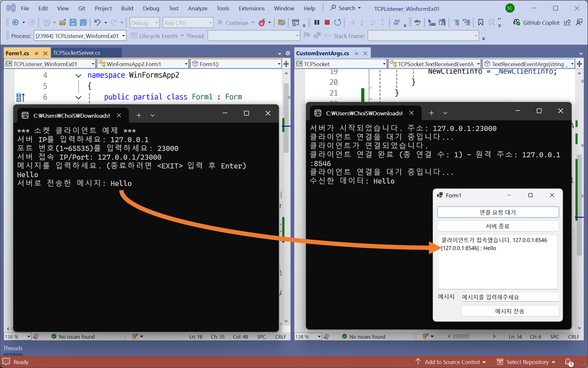Screen dimensions: 588x368
Task: Open the Analyze menu
Action: pyautogui.click(x=198, y=8)
